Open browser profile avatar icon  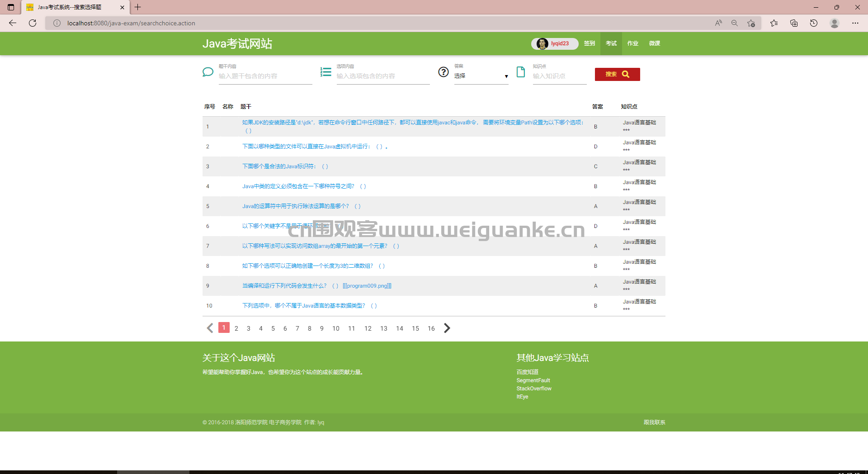(835, 23)
